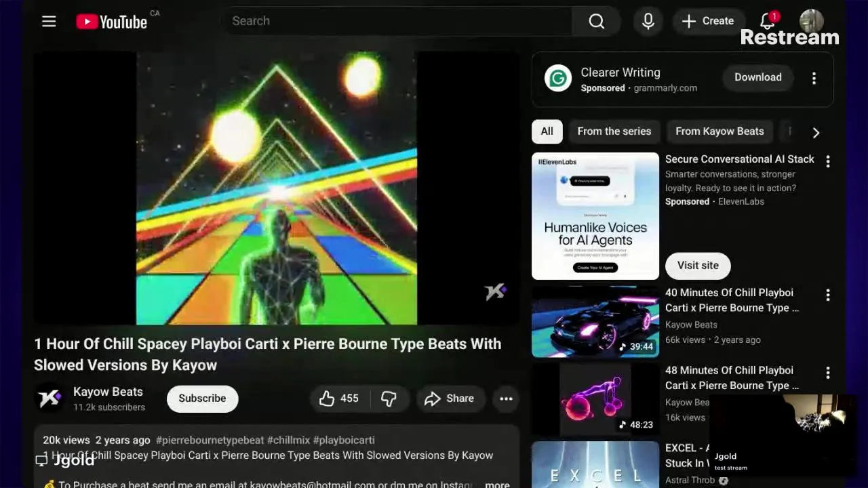Open Kayow Beats channel avatar

coord(49,398)
